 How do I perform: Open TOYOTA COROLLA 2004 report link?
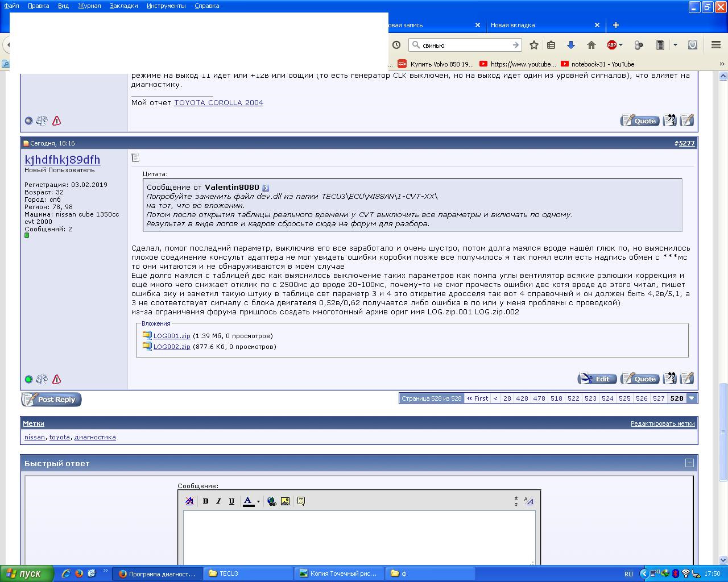click(x=218, y=103)
